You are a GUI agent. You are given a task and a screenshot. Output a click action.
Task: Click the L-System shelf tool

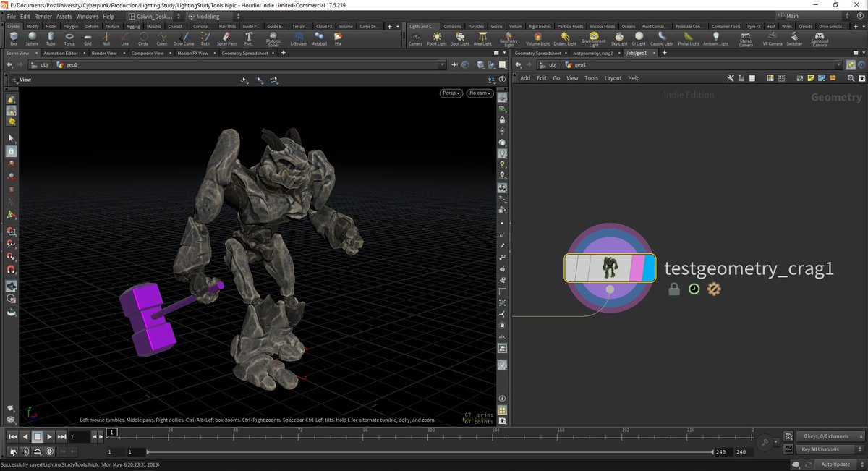click(299, 38)
